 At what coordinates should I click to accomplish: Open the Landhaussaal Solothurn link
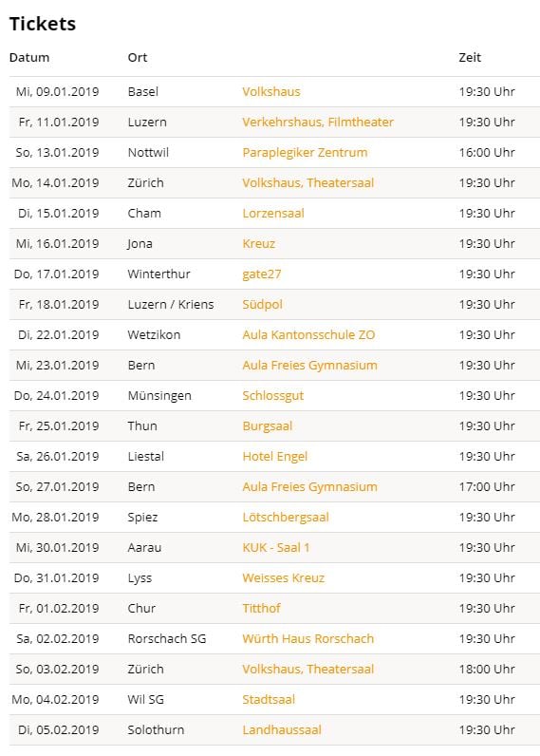point(281,729)
